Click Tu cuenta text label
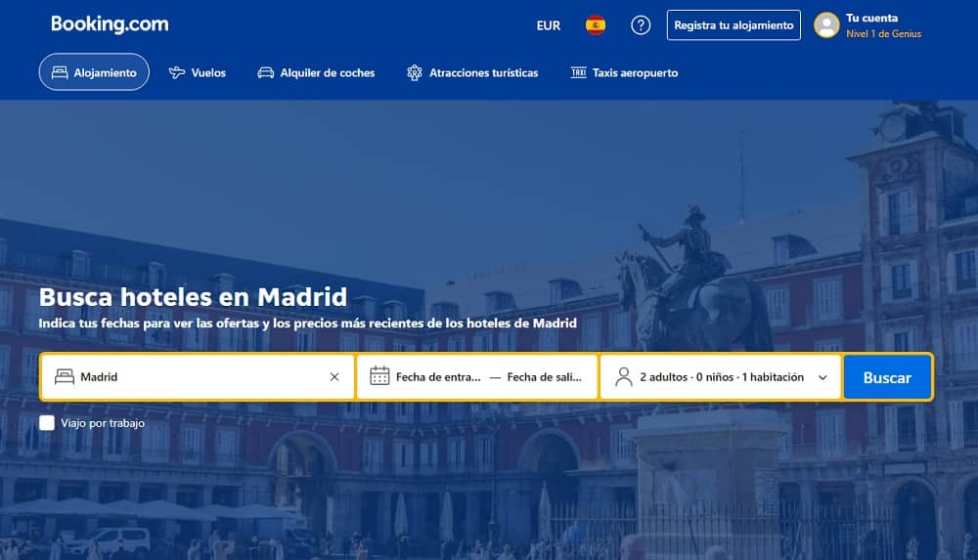 click(872, 19)
